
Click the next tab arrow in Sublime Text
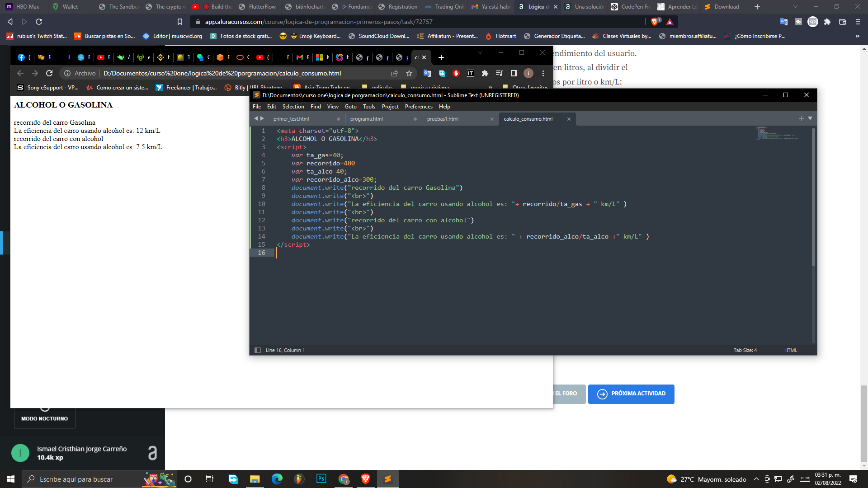262,118
